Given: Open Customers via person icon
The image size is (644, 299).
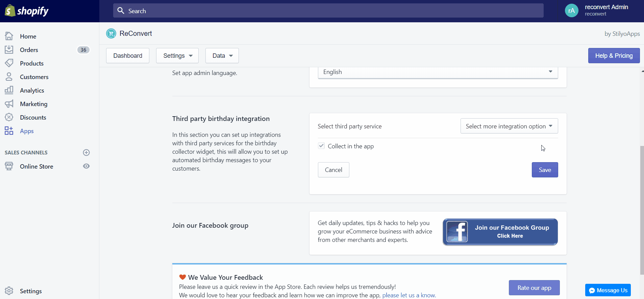Looking at the screenshot, I should 9,77.
